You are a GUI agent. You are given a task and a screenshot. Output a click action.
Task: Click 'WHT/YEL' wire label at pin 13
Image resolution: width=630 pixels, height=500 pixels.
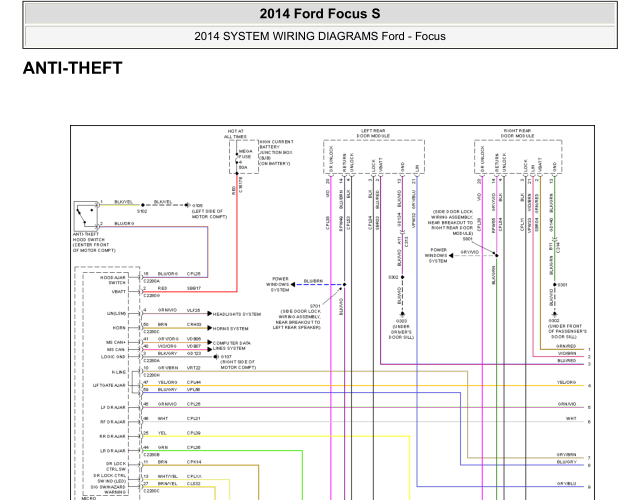click(x=167, y=476)
